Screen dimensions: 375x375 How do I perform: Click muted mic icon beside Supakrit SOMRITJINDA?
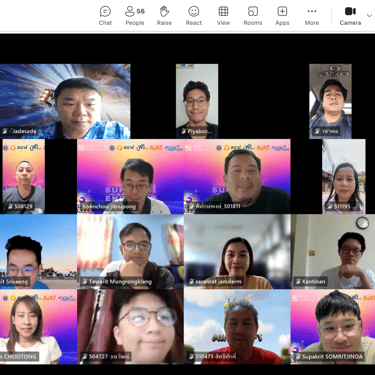298,357
